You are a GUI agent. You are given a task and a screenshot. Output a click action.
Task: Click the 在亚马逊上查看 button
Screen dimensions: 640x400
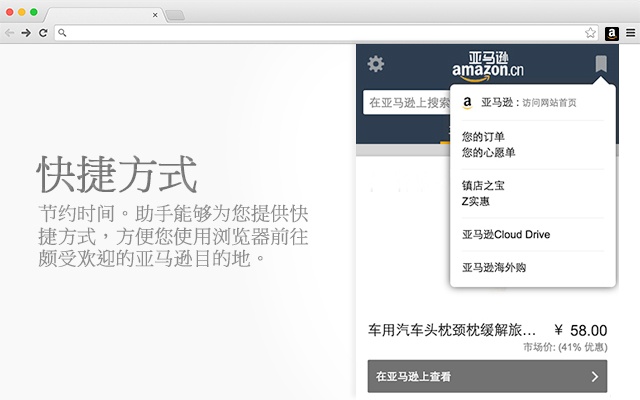tap(487, 376)
